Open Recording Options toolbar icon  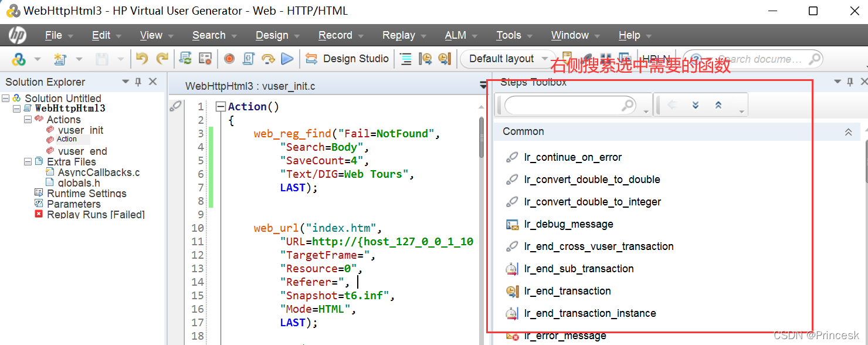[x=205, y=58]
